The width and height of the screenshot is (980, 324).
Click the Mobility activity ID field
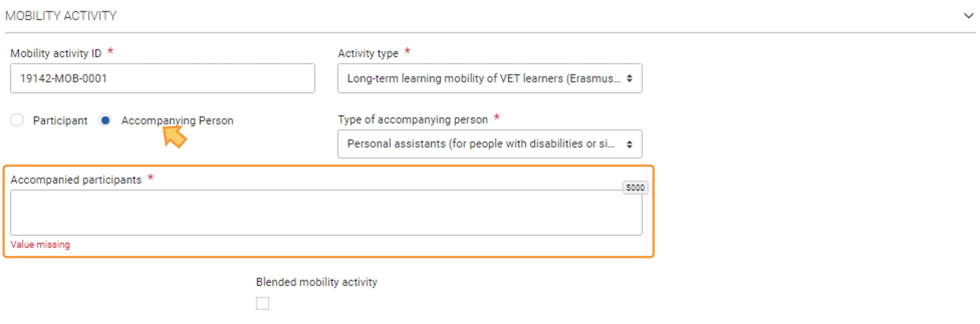click(162, 78)
